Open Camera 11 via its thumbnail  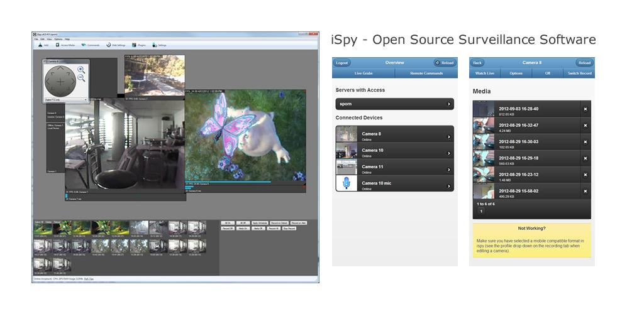pyautogui.click(x=347, y=167)
